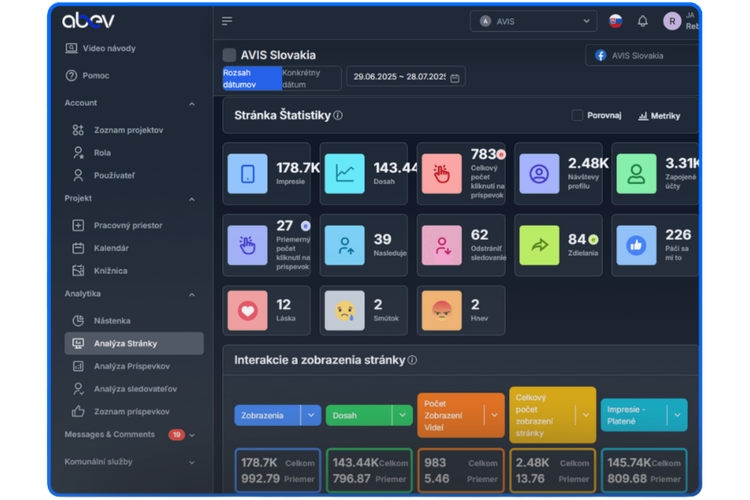Click the 178.7K Celkom summary box

[x=277, y=471]
